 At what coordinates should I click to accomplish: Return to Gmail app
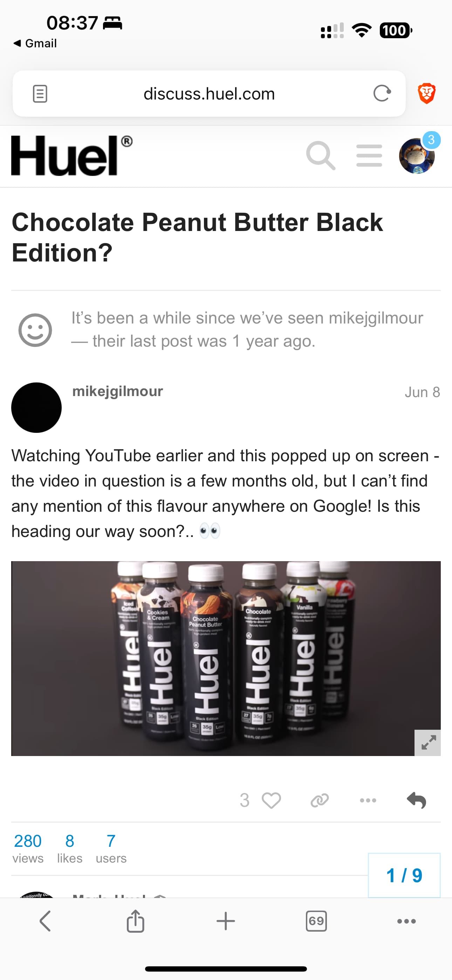pos(35,43)
